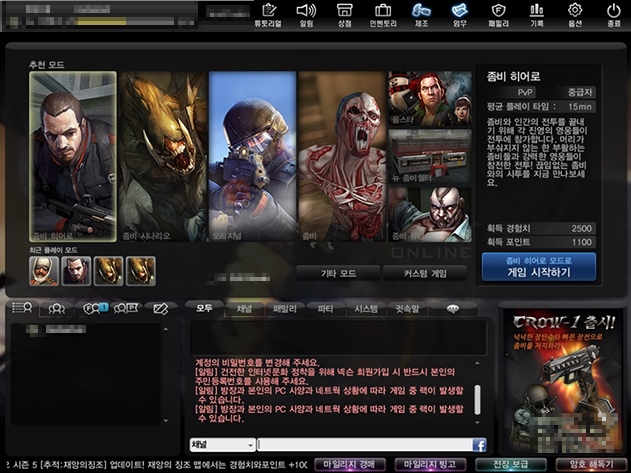This screenshot has height=473, width=631.
Task: Focus the chat message input field
Action: (365, 445)
